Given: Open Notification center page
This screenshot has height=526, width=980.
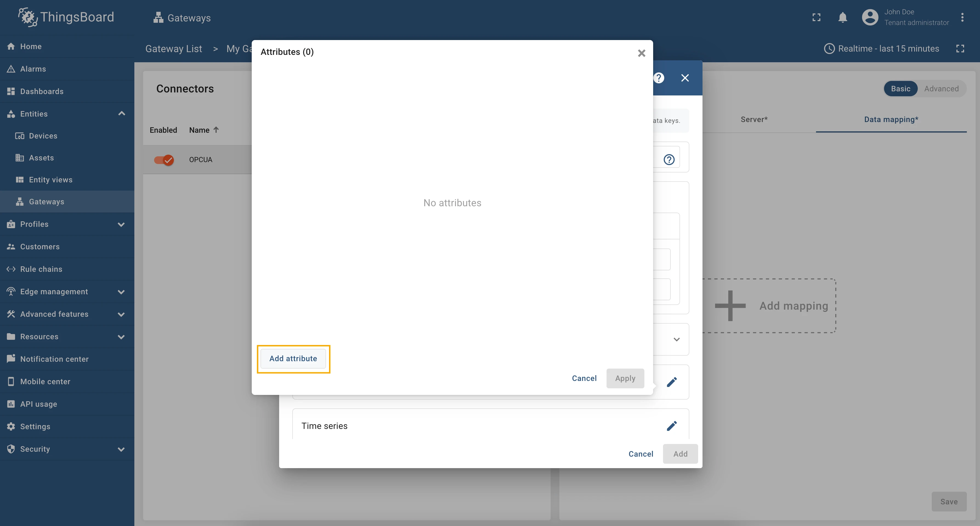Looking at the screenshot, I should (67, 359).
